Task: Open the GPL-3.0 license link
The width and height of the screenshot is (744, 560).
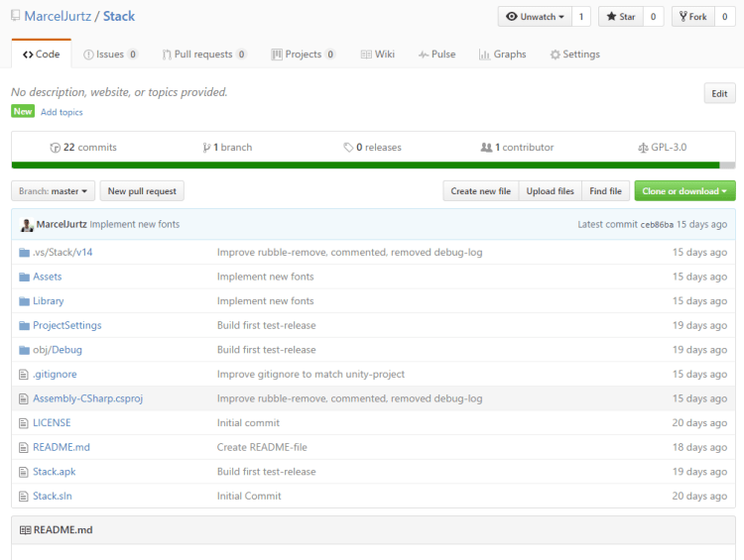Action: pyautogui.click(x=663, y=148)
